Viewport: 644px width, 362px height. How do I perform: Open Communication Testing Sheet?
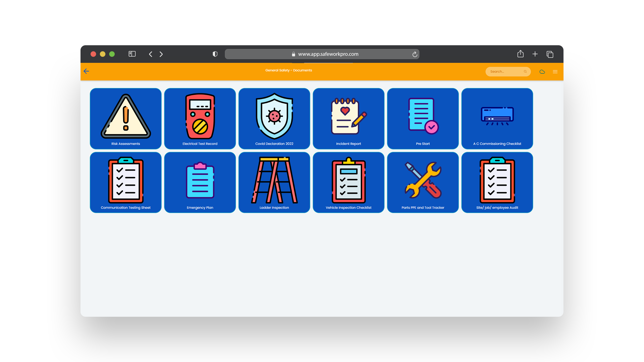(x=126, y=183)
